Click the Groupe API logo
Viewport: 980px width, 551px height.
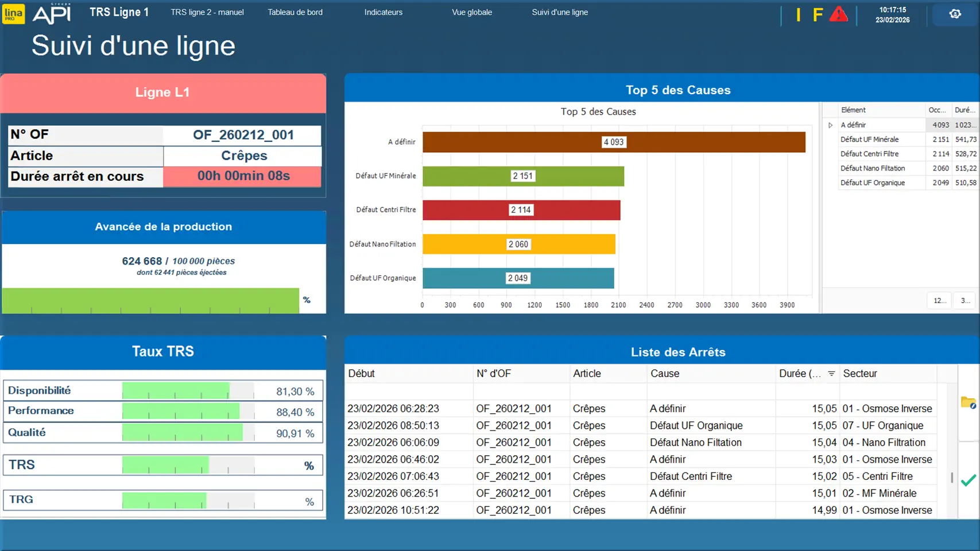52,14
